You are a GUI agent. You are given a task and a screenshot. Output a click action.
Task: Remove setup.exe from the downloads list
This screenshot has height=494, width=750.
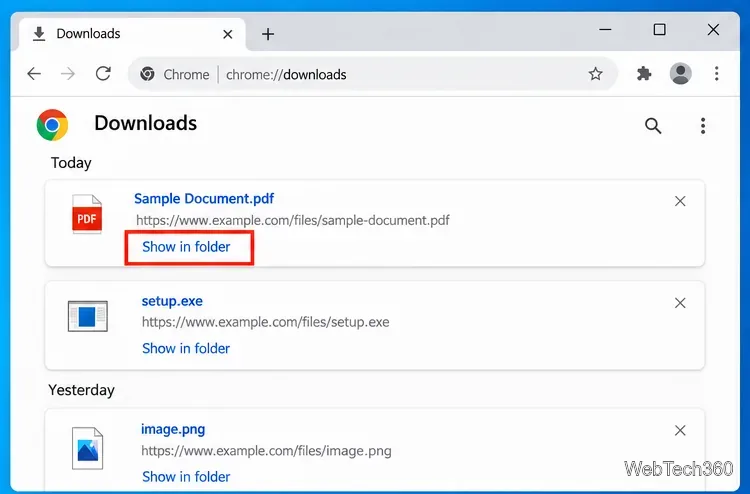pos(680,303)
